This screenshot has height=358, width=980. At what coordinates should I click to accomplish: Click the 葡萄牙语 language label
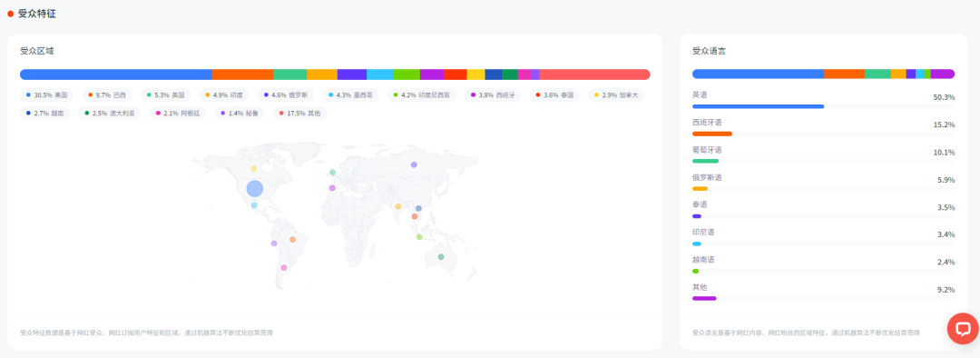(707, 150)
